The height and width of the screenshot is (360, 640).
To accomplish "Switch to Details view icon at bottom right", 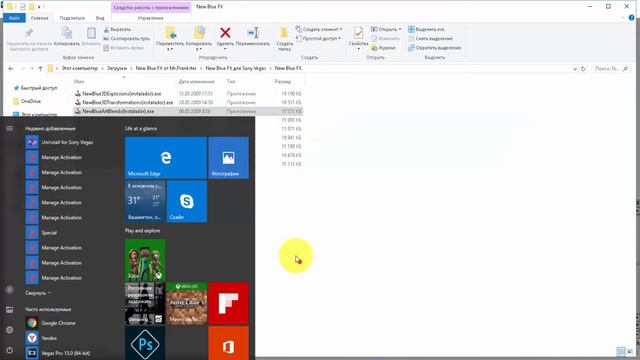I will pyautogui.click(x=620, y=351).
